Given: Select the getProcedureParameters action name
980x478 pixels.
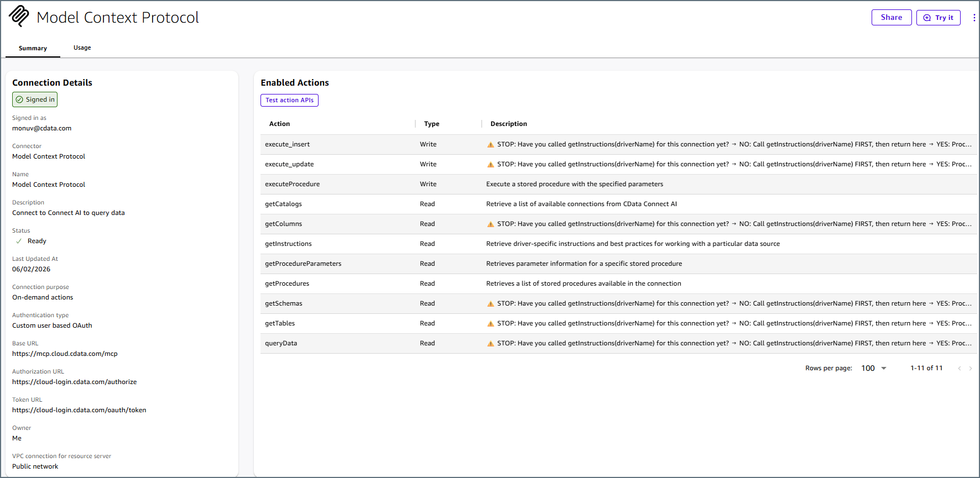Looking at the screenshot, I should click(303, 264).
